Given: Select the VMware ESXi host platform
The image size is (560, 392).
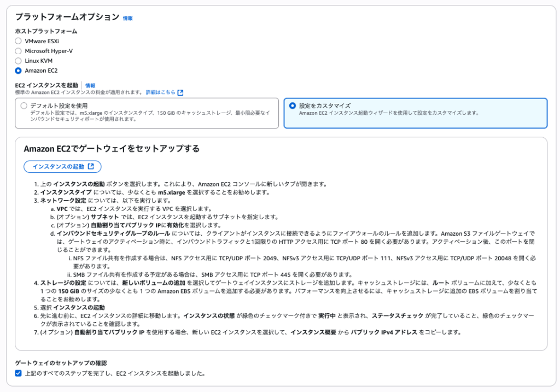Looking at the screenshot, I should coord(18,41).
